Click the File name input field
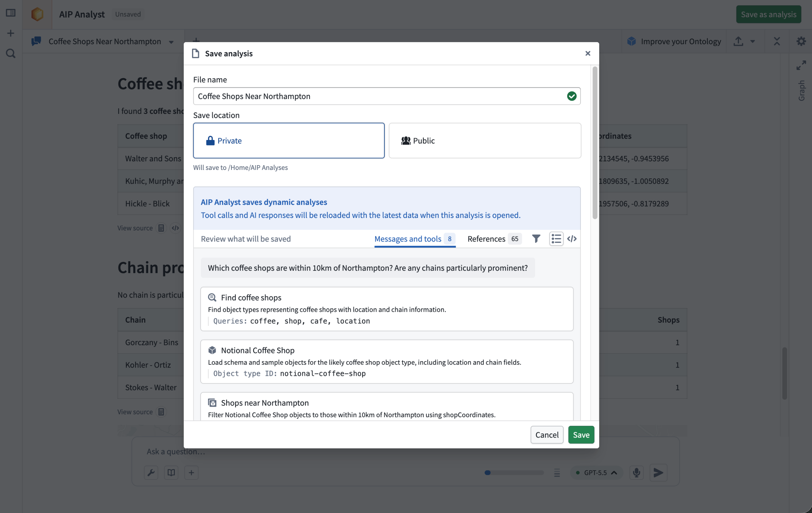The image size is (812, 513). [x=387, y=96]
